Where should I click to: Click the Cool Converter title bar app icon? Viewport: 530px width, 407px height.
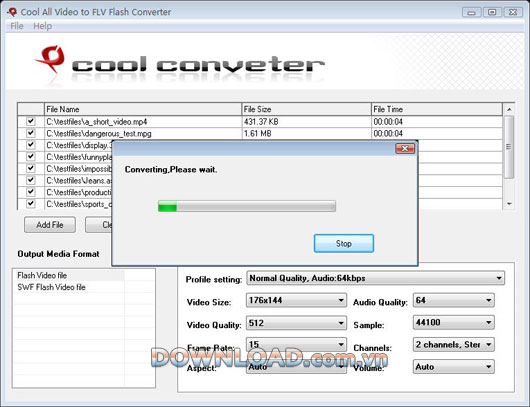pyautogui.click(x=11, y=12)
